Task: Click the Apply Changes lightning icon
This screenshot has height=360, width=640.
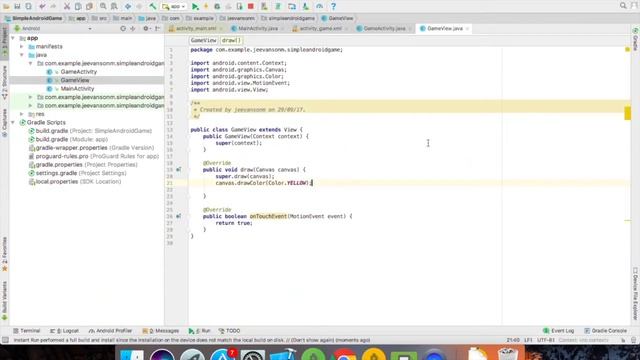Action: point(206,6)
